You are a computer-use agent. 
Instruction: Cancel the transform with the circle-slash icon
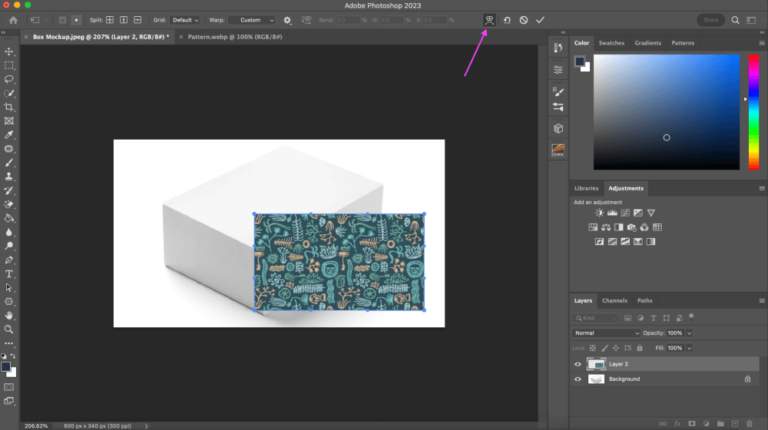coord(524,20)
